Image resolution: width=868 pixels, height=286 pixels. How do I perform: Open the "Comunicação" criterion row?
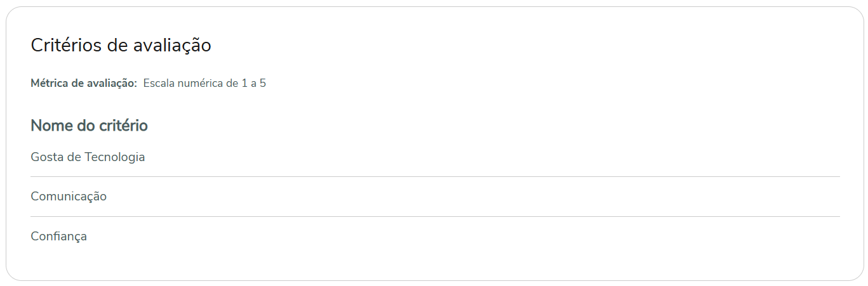tap(69, 197)
